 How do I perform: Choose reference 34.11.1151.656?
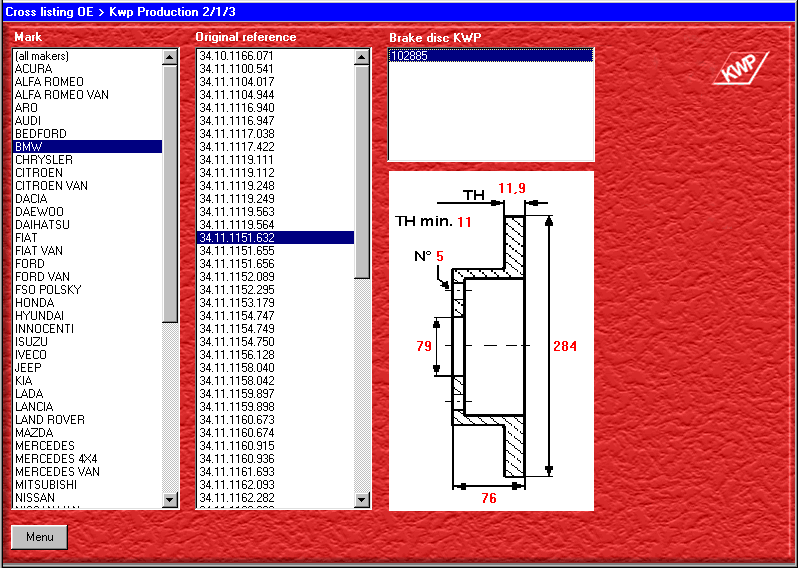[275, 264]
